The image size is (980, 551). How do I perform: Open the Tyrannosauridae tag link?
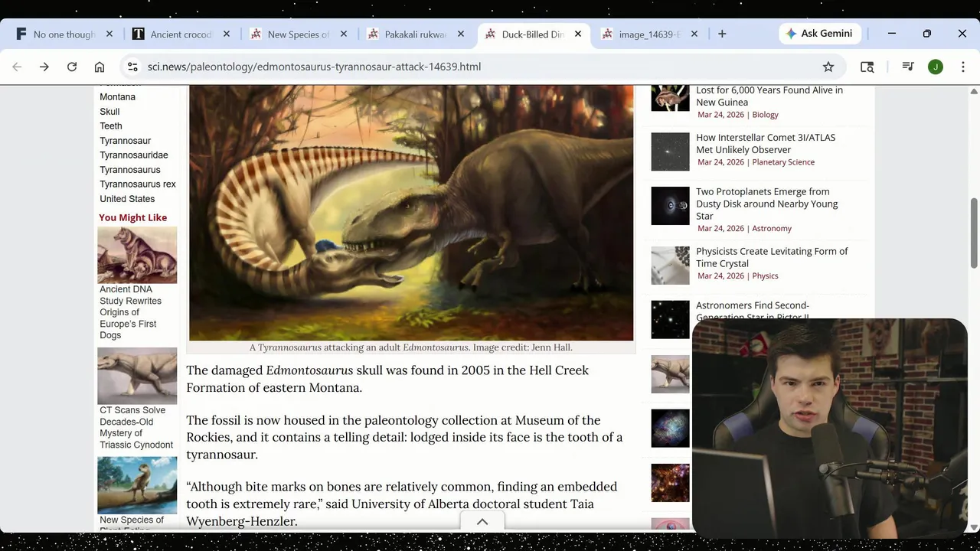(133, 155)
